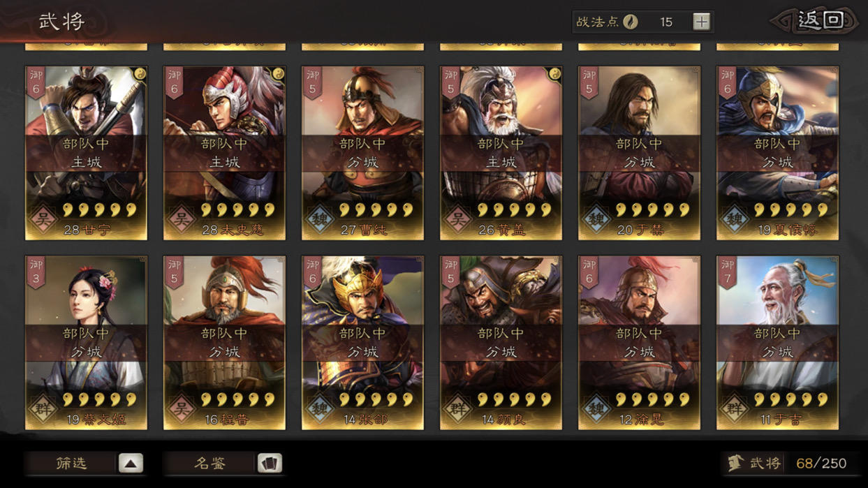
Task: Click the 返回 back button
Action: click(817, 20)
